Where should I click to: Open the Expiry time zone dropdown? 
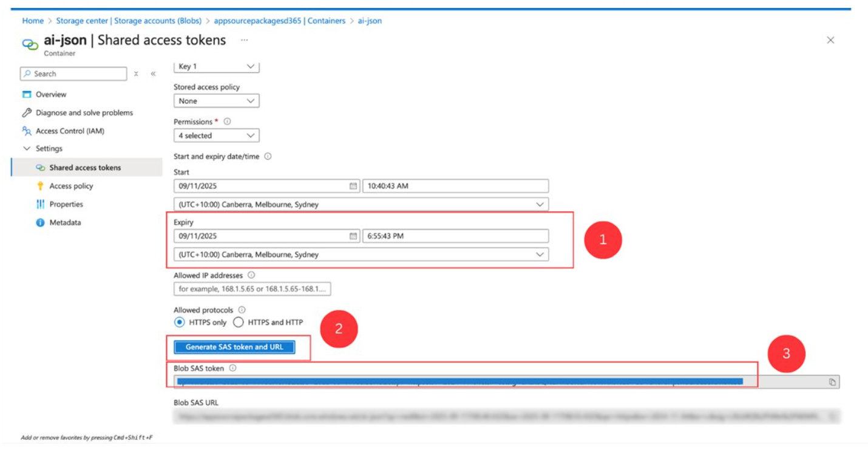(361, 255)
